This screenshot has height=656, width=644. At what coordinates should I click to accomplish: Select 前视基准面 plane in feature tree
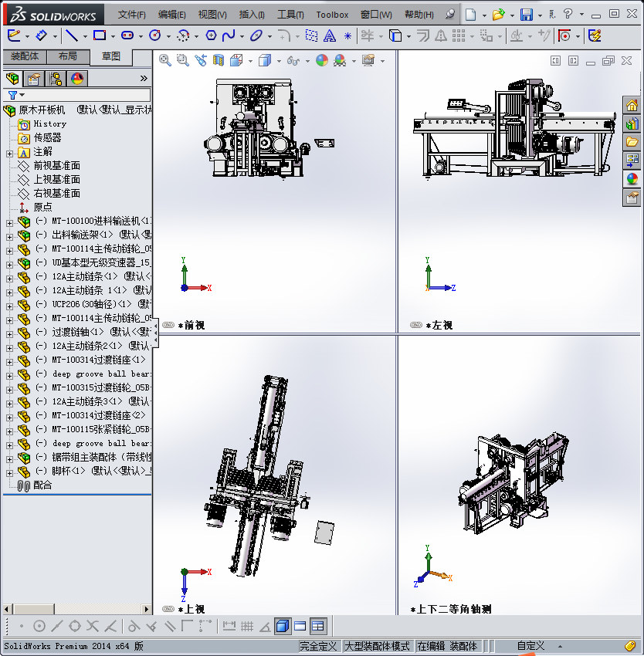coord(56,166)
